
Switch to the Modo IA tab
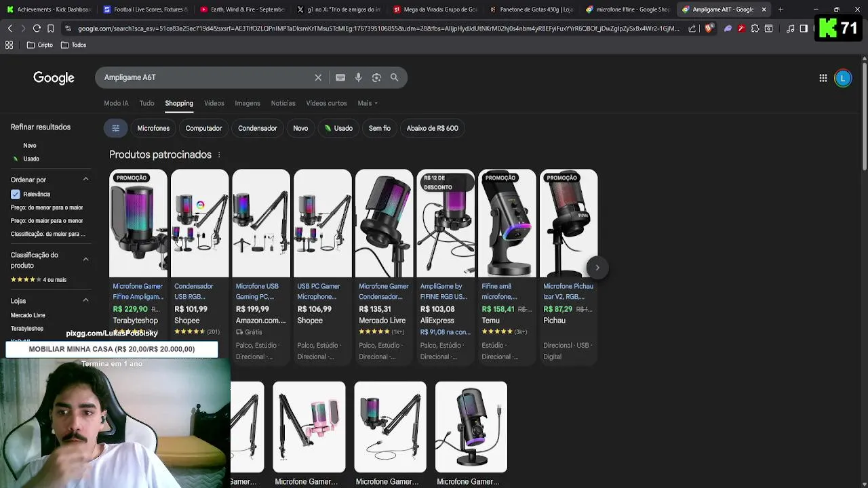tap(116, 103)
